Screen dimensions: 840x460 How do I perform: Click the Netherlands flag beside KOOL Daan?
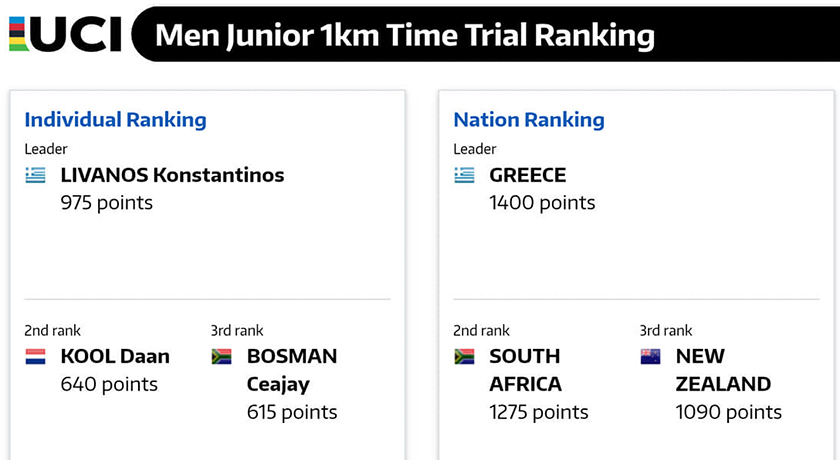(x=35, y=356)
